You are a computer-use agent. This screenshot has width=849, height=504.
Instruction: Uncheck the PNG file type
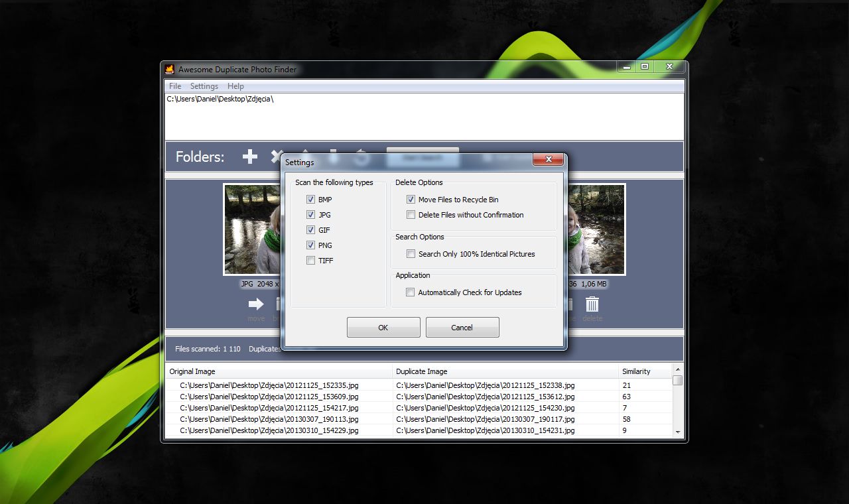coord(310,245)
